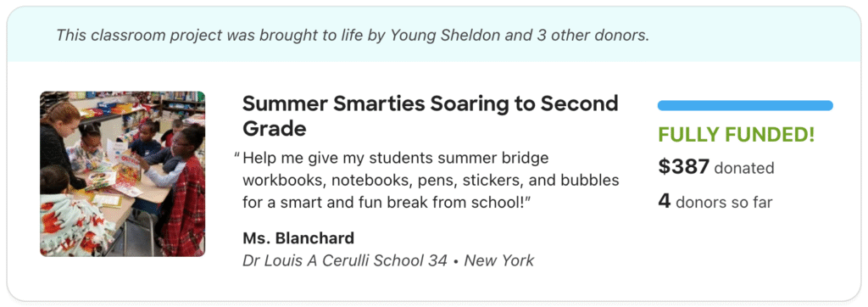Click the word Grade in the project title
Viewport: 868px width, 307px height.
(x=275, y=129)
